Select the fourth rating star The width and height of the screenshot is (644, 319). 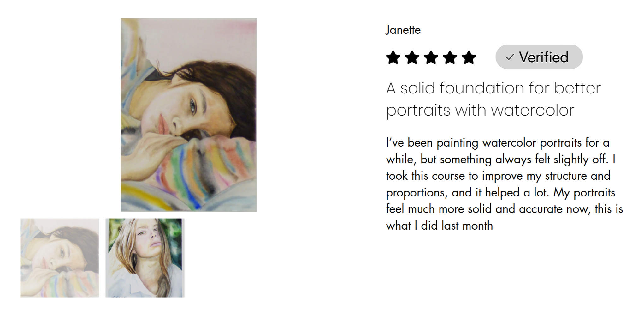tap(450, 57)
